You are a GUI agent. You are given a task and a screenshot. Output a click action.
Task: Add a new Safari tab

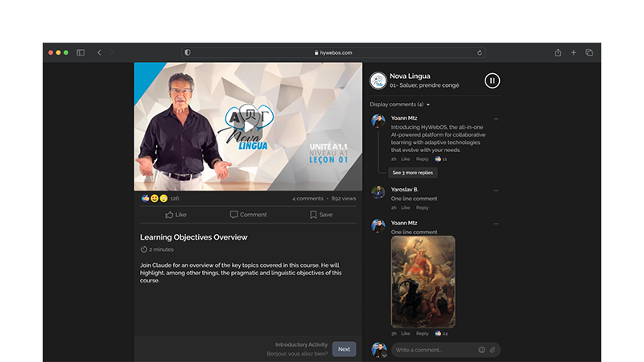tap(573, 52)
